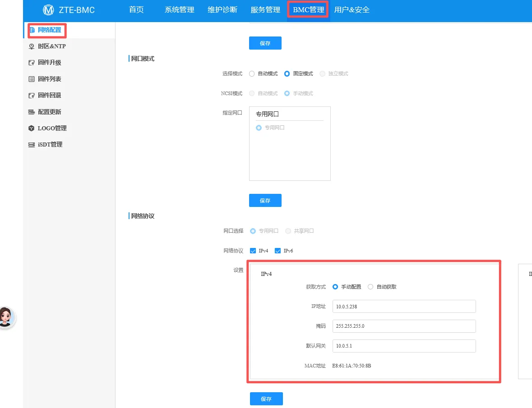
Task: Click the IPv4 panel title
Action: coord(266,274)
